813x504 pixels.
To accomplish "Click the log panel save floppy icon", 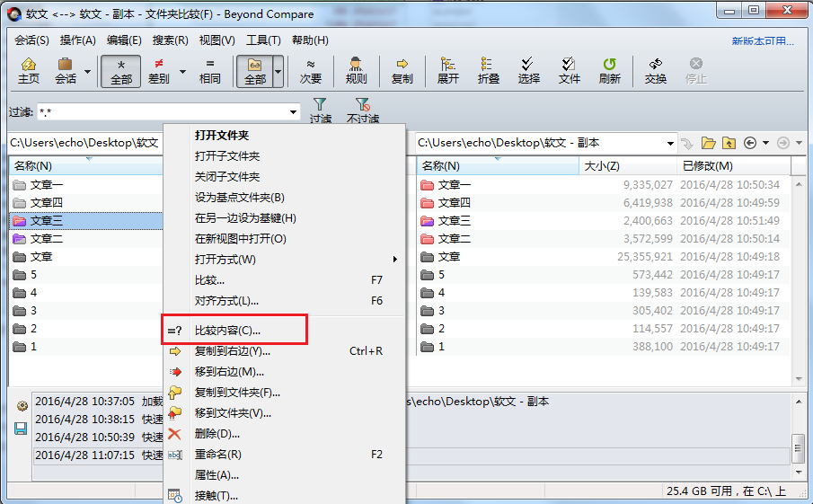I will point(21,429).
